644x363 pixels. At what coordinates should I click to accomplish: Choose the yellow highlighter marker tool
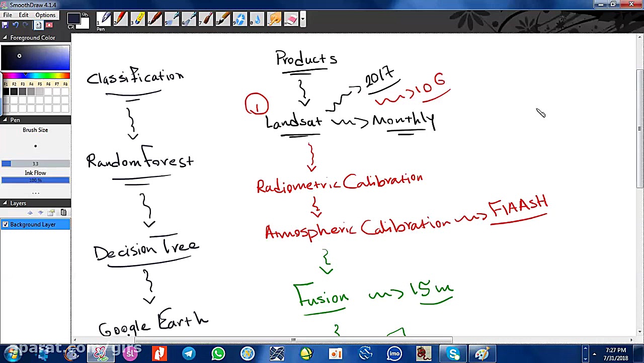pos(138,19)
